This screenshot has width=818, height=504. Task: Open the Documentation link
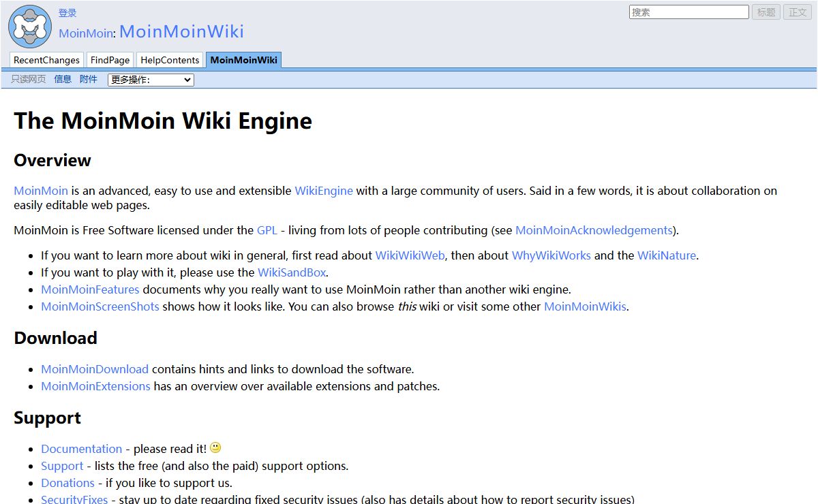click(82, 449)
